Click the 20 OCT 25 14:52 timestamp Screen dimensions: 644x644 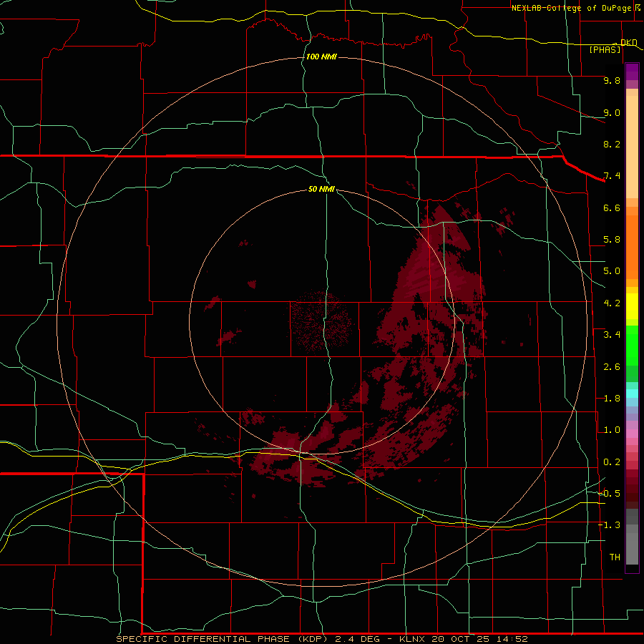coord(480,639)
